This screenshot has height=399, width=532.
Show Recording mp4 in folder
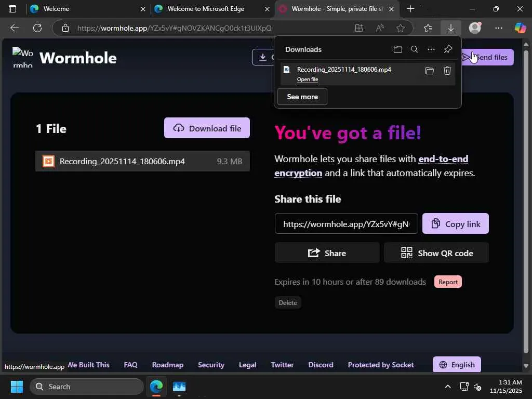(430, 71)
